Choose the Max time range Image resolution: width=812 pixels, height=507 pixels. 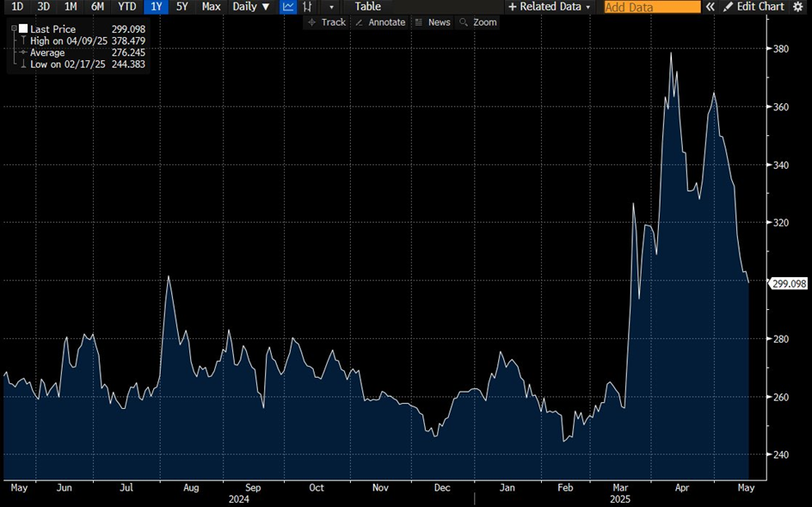point(211,7)
